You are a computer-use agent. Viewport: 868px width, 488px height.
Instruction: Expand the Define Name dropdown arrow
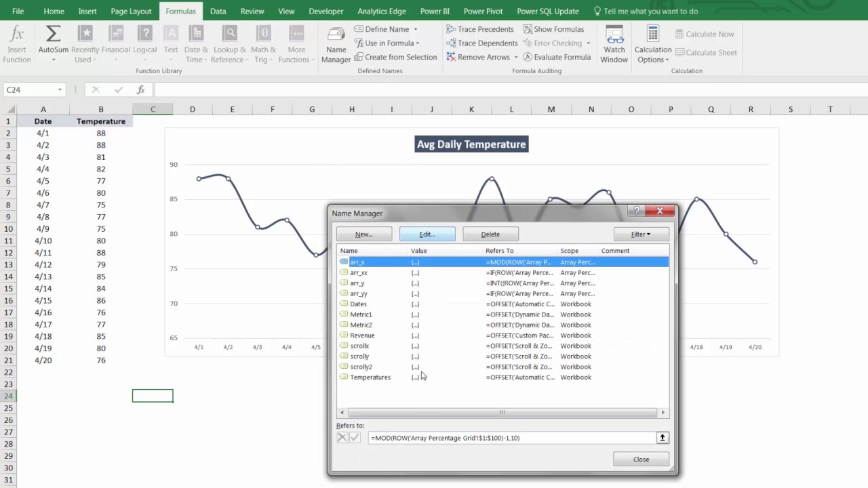[x=416, y=29]
